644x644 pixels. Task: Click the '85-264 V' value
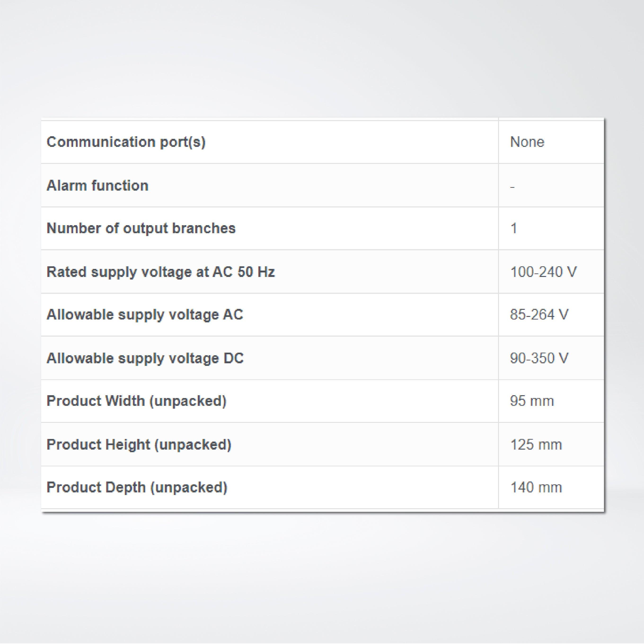tap(539, 315)
